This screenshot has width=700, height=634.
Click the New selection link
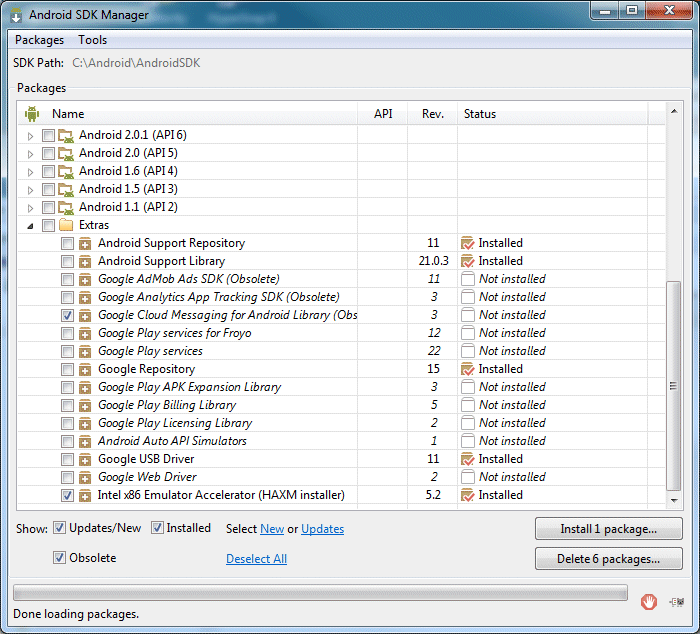click(x=272, y=529)
